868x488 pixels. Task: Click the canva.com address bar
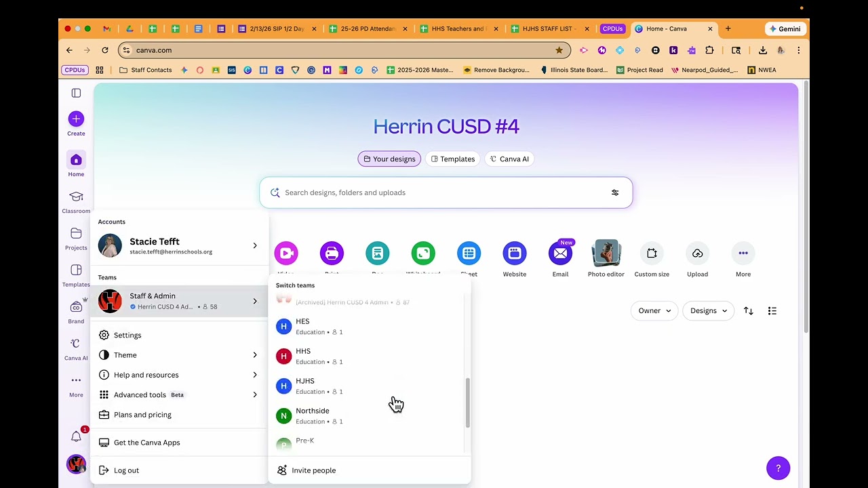(344, 50)
